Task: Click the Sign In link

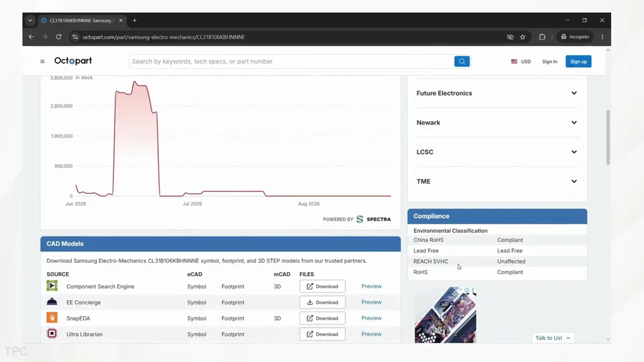Action: (x=549, y=62)
